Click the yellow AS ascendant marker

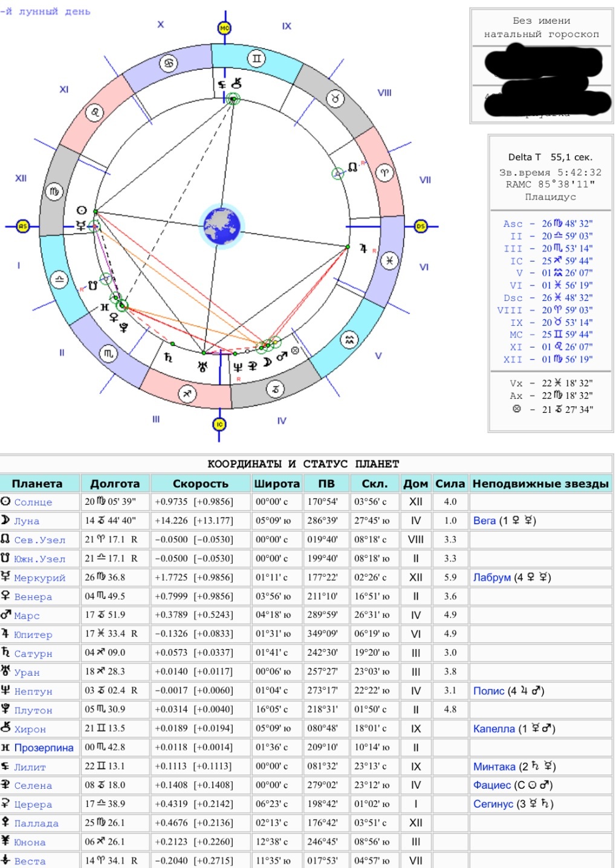tap(22, 226)
